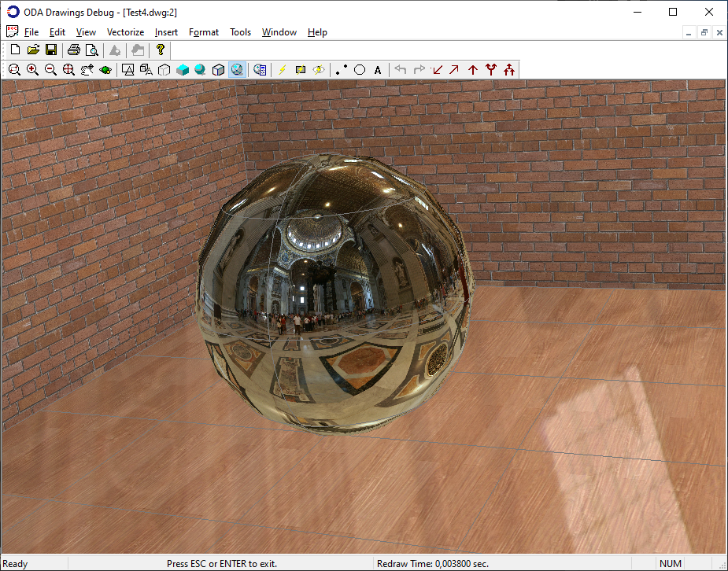Open the Window menu

(x=279, y=32)
